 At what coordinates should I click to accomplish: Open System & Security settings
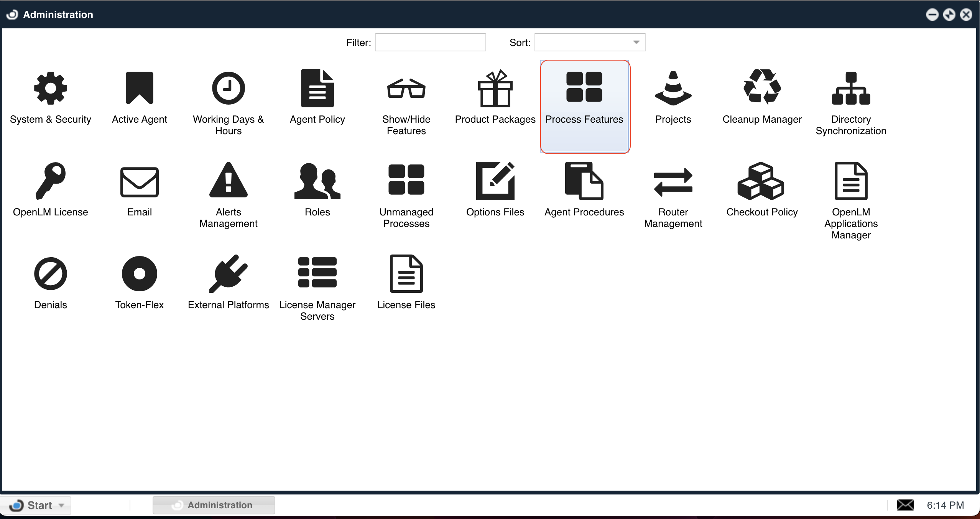pos(51,89)
